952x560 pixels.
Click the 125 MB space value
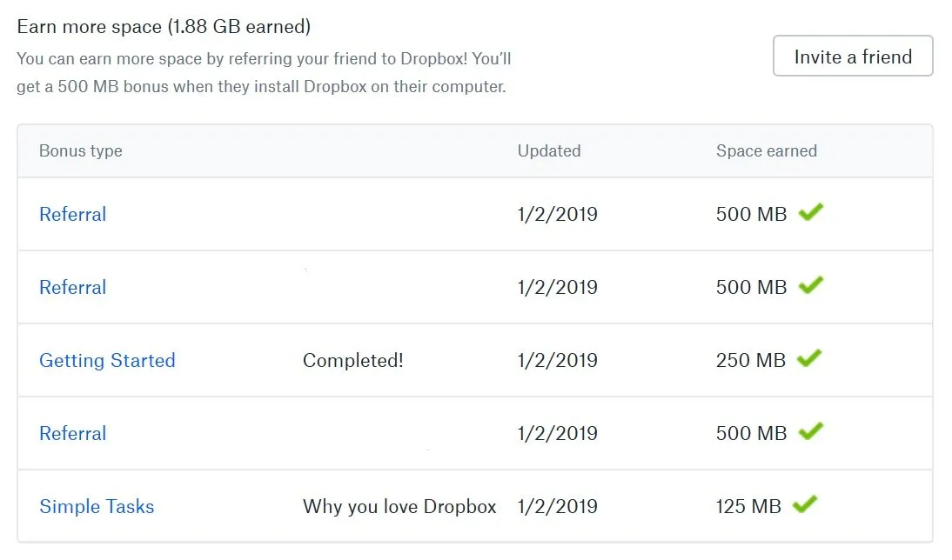pos(748,507)
